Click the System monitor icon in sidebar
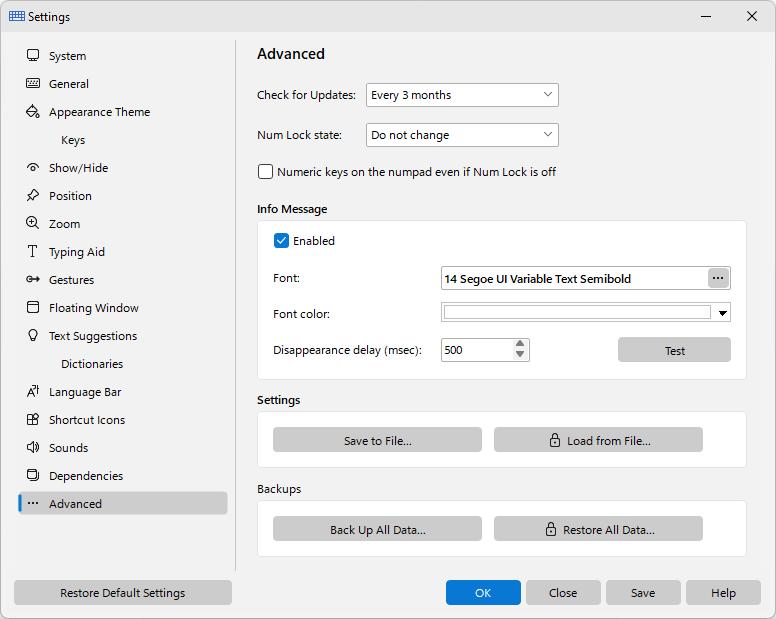This screenshot has width=776, height=619. 33,55
